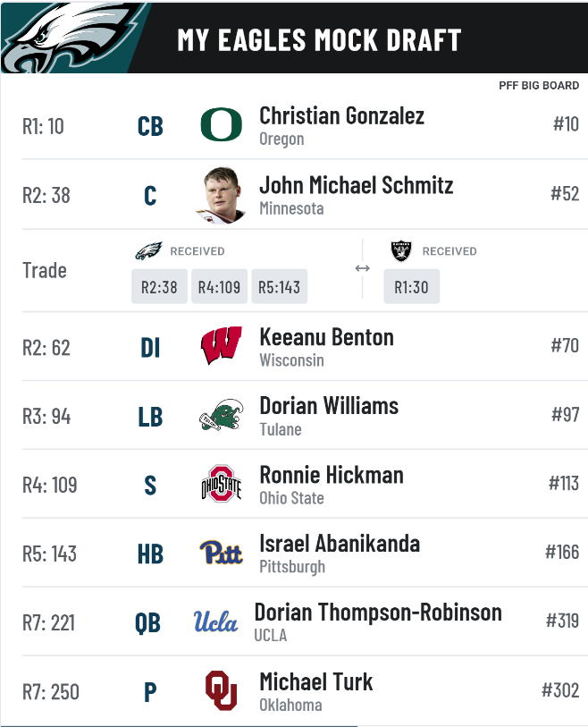
Task: Click the Ohio State logo
Action: click(x=221, y=484)
